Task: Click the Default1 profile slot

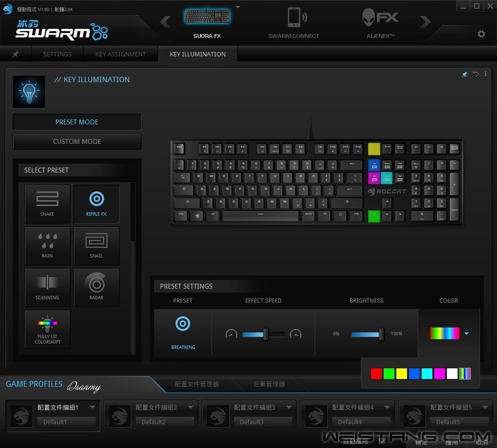Action: 66,422
